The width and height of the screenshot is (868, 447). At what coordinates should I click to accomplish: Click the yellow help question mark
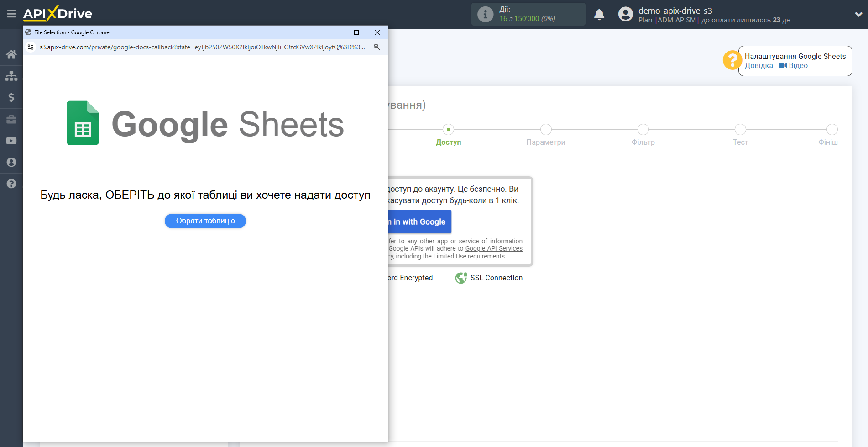(732, 60)
